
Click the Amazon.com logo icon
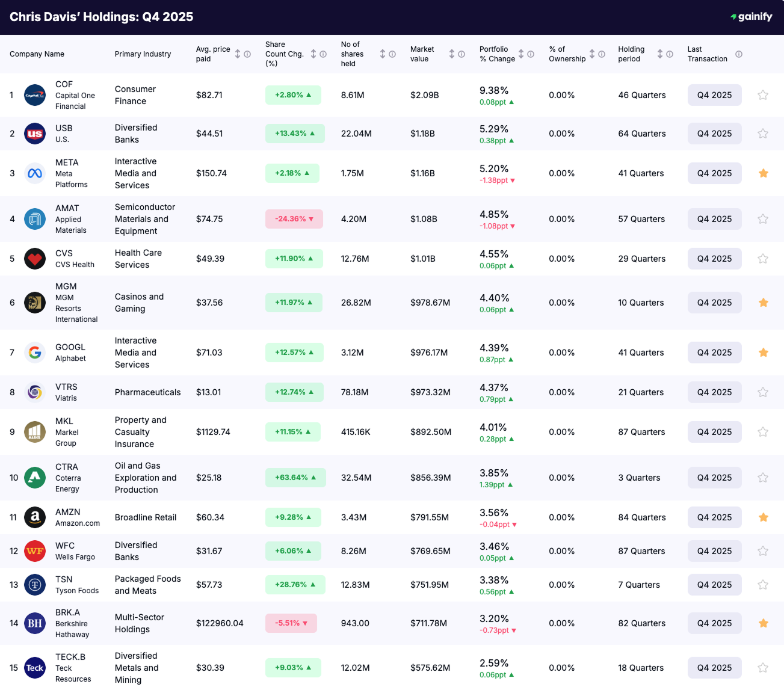34,517
